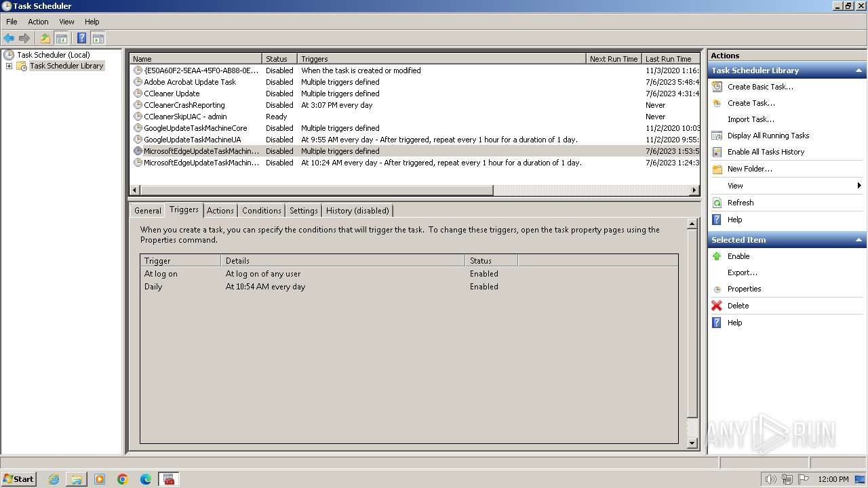Click the green Enable arrow icon
This screenshot has width=868, height=488.
coord(717,256)
